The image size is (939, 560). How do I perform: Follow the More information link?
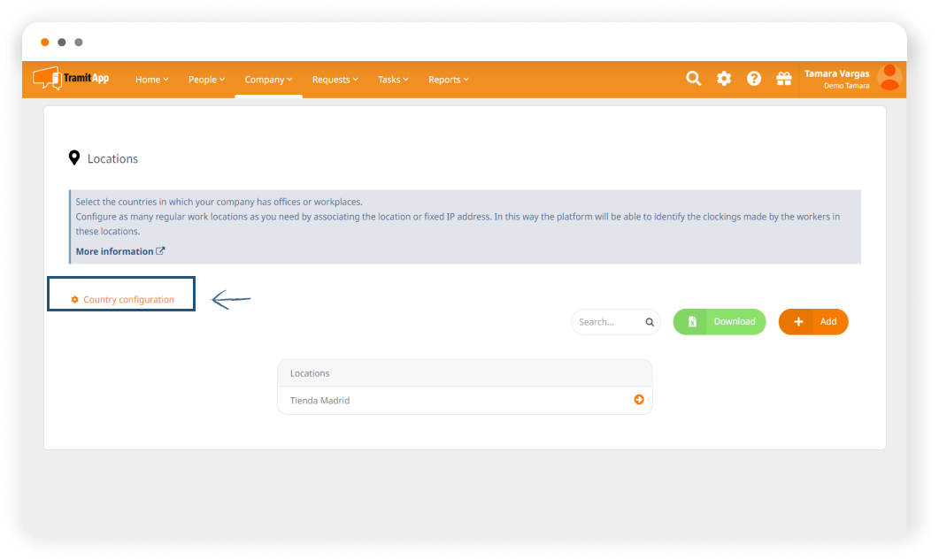coord(119,251)
